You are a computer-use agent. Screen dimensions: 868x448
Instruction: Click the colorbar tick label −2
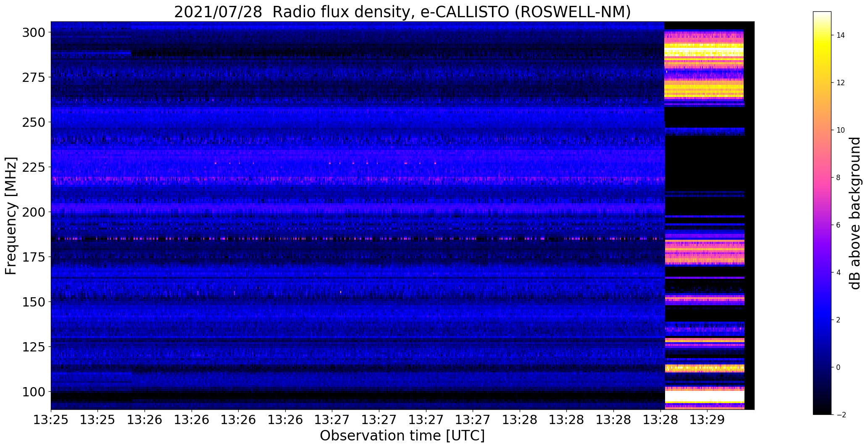point(841,415)
